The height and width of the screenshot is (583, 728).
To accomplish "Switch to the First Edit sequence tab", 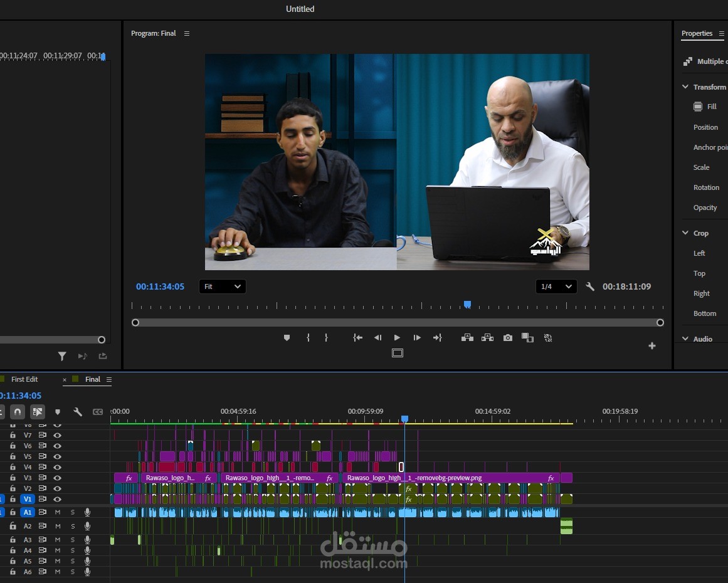I will click(24, 379).
